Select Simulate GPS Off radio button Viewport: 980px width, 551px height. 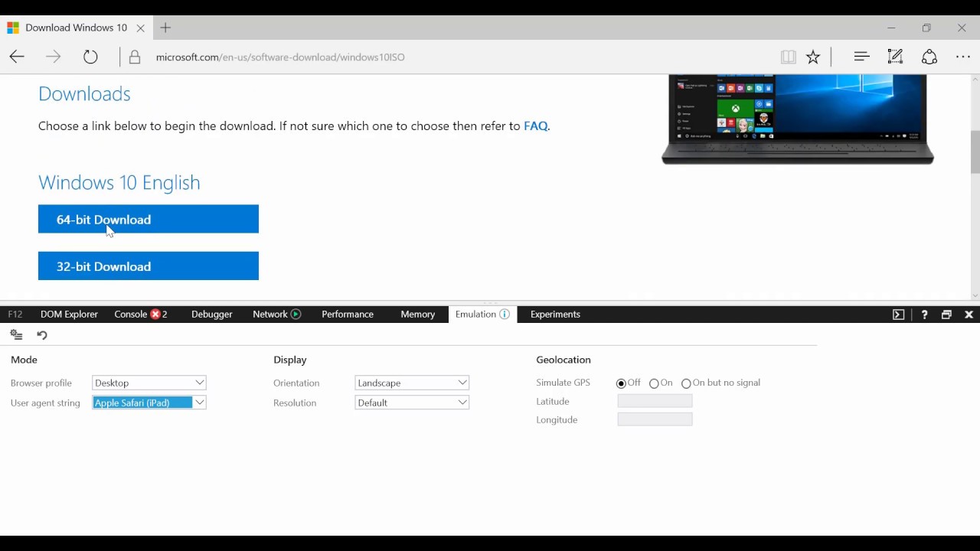[x=621, y=383]
